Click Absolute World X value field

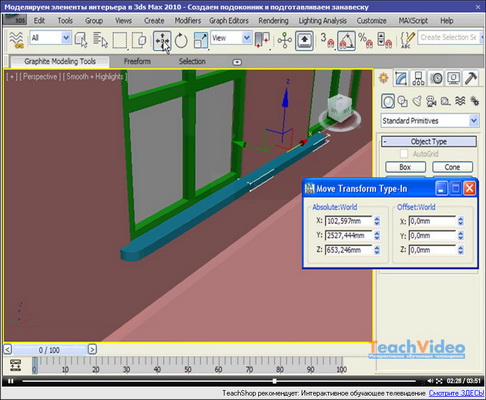click(349, 221)
